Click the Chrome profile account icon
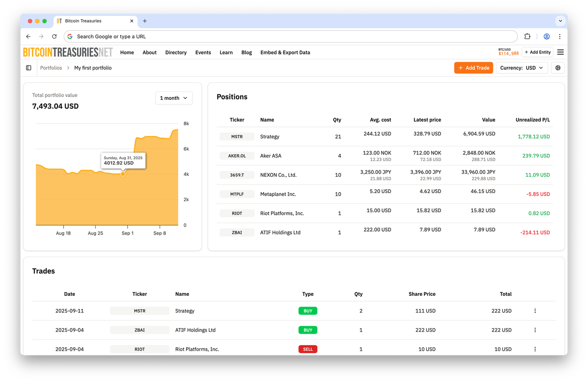Viewport: 588px width, 382px height. coord(546,36)
